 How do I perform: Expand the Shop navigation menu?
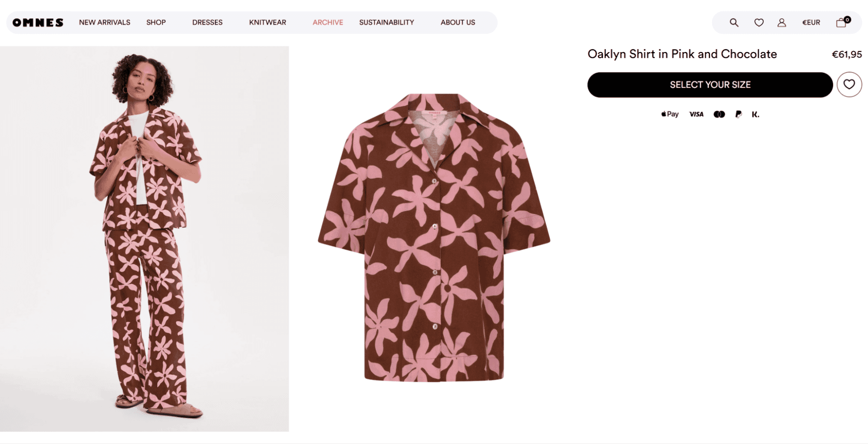click(156, 23)
